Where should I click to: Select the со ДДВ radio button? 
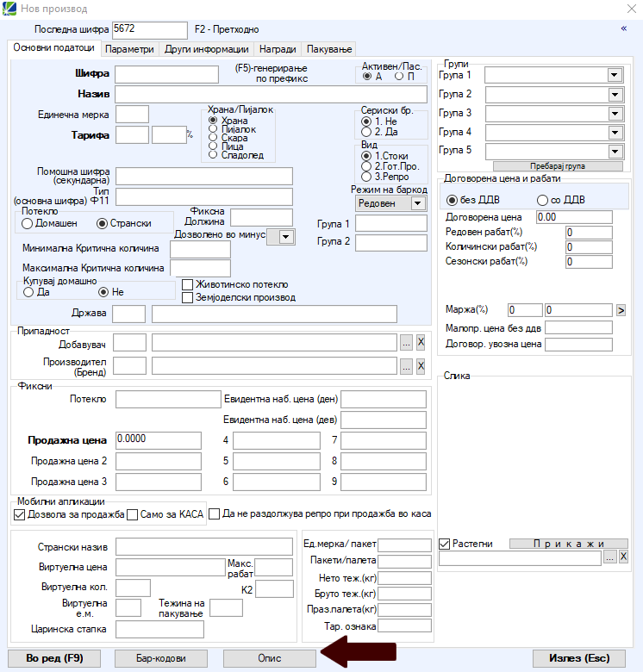click(542, 200)
